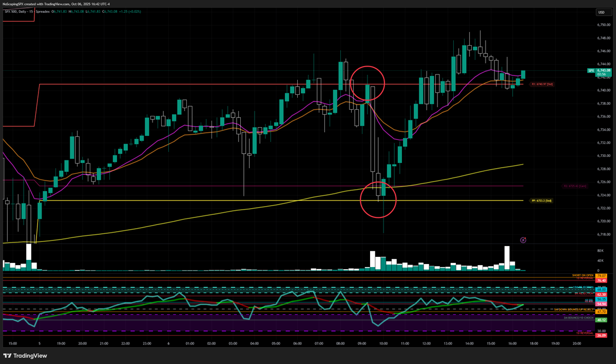
Task: Click the purple lightning event icon
Action: pos(523,239)
